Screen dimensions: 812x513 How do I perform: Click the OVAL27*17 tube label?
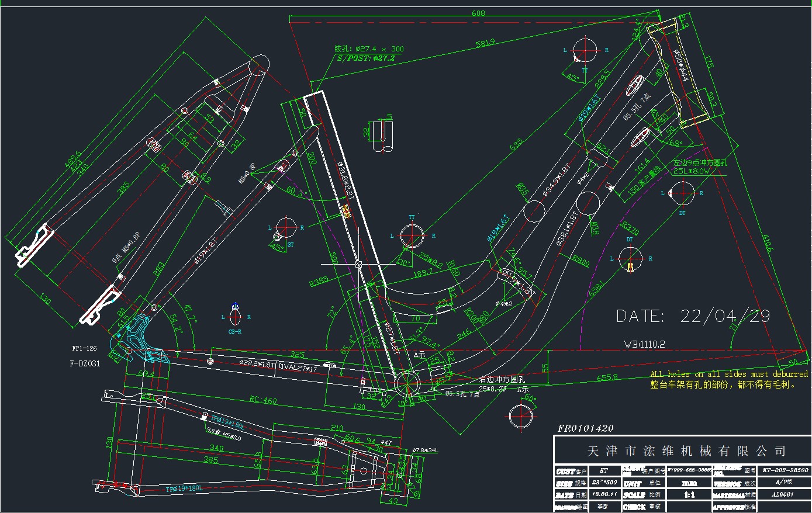298,367
